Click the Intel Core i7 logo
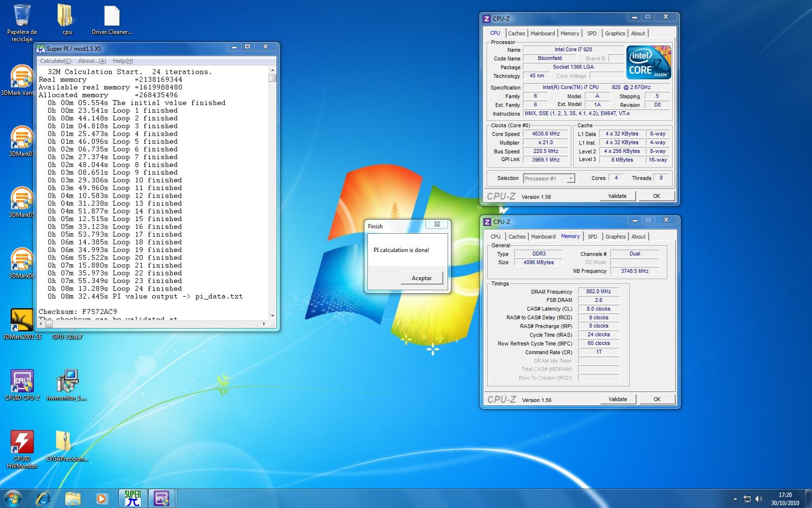This screenshot has height=508, width=812. 649,62
